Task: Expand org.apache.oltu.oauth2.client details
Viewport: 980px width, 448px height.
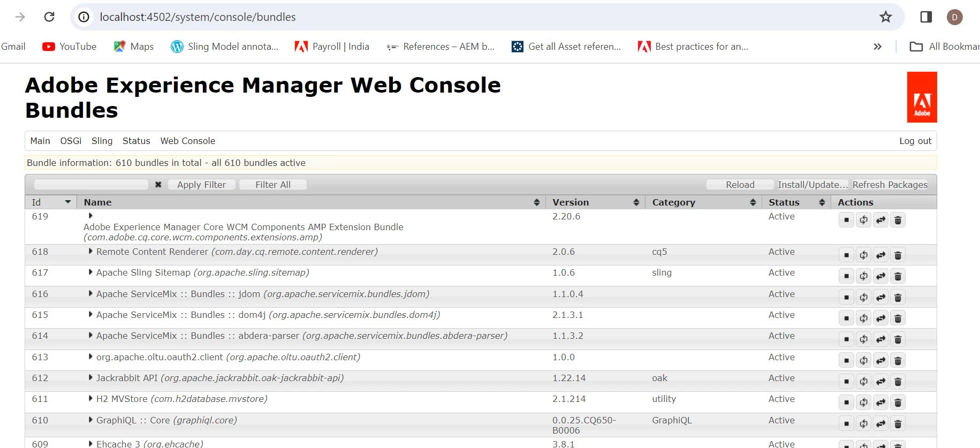Action: (x=90, y=356)
